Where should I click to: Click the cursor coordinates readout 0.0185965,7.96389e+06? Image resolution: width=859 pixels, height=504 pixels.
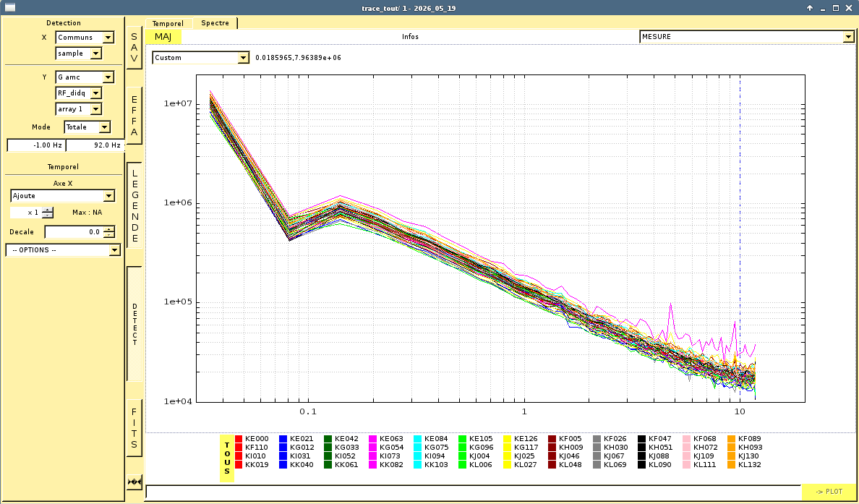(x=298, y=58)
